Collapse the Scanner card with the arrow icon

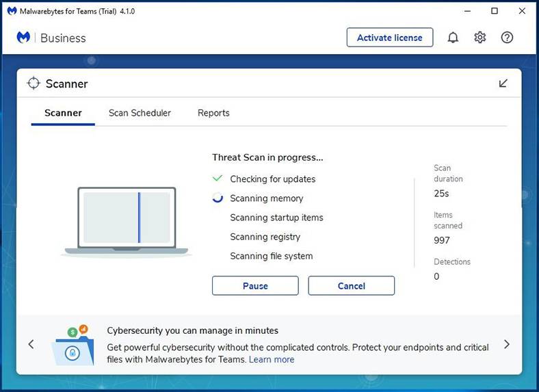pyautogui.click(x=503, y=83)
